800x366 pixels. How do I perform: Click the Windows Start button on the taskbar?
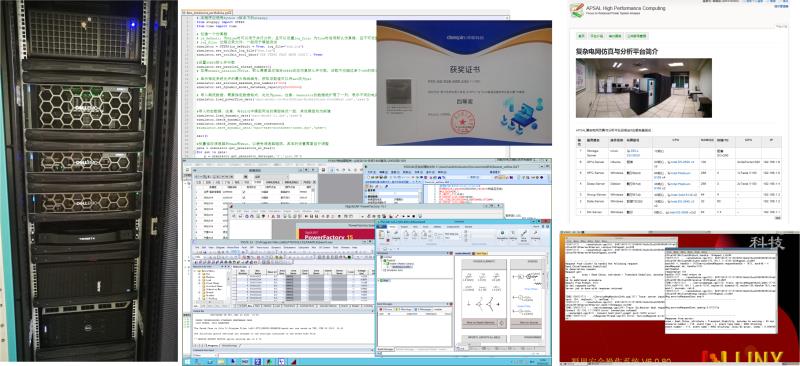187,362
